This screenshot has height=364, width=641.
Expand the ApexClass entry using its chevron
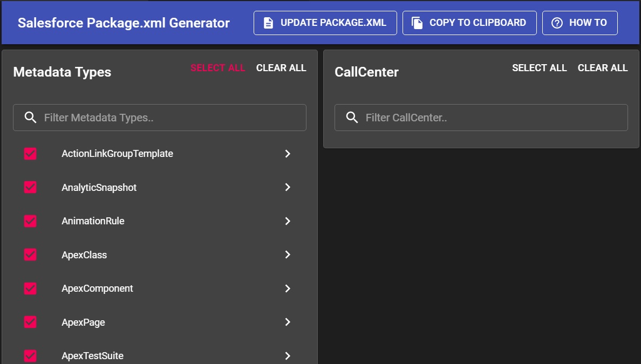288,255
